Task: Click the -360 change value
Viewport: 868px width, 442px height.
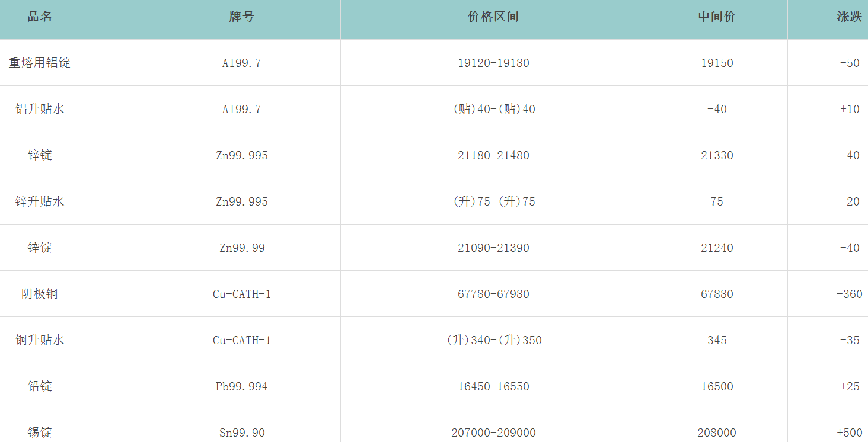Action: 849,294
